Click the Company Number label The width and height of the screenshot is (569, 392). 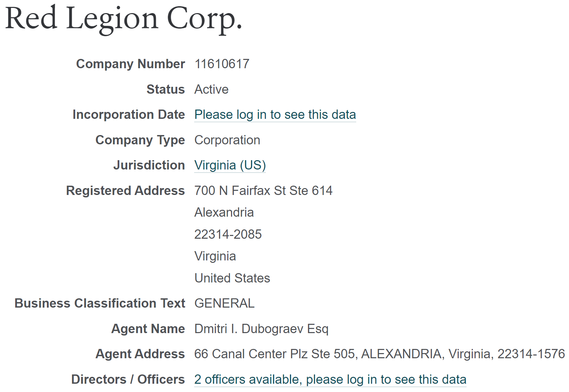tap(130, 64)
